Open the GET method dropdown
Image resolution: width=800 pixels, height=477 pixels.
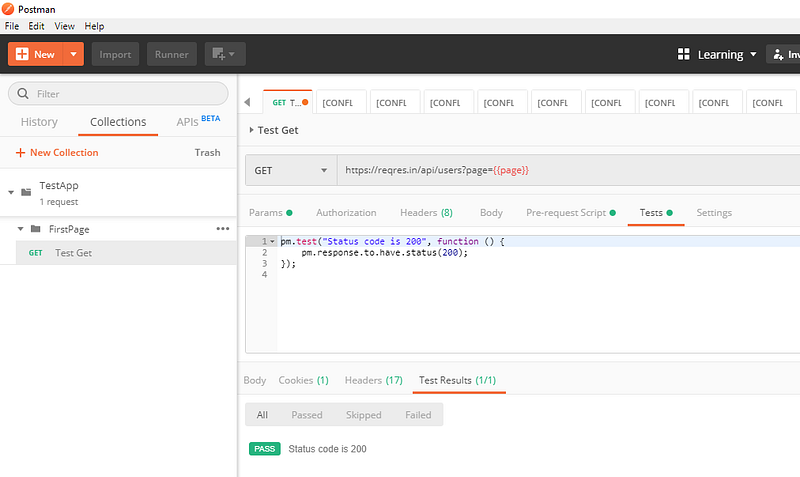point(291,170)
